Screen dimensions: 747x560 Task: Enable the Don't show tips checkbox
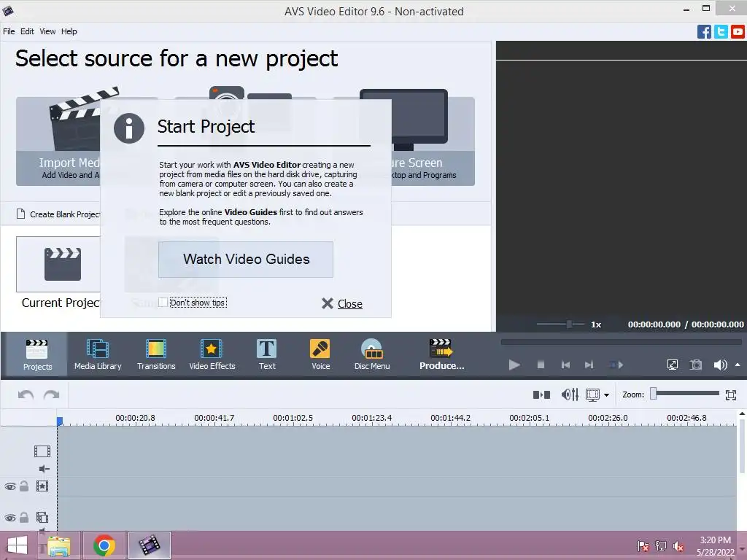click(163, 303)
